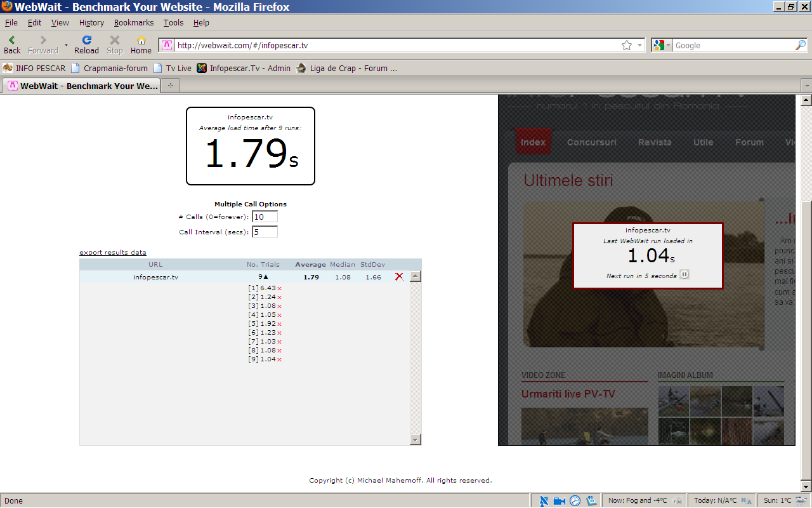Image resolution: width=812 pixels, height=508 pixels.
Task: Remove the infopescar.tv results row
Action: click(x=399, y=277)
